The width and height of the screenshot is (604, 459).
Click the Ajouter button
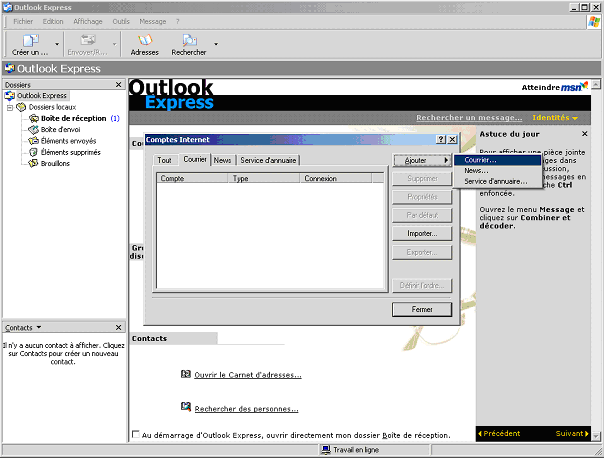click(x=422, y=160)
